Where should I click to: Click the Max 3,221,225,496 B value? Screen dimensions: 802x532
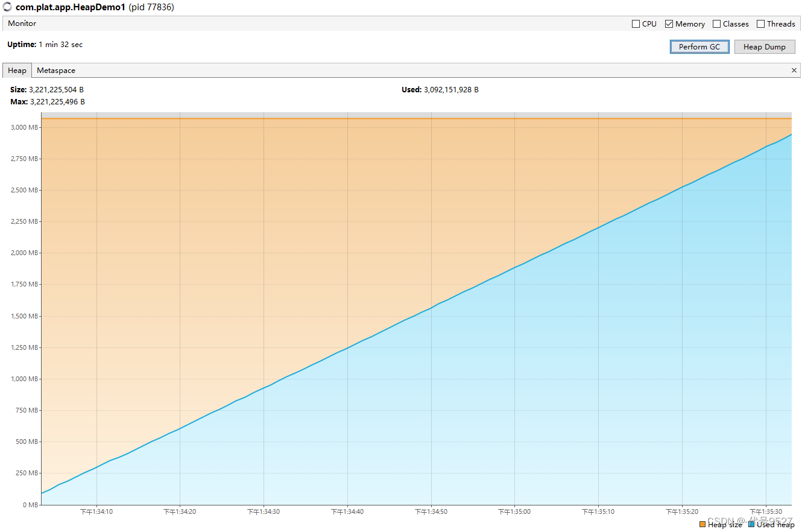[57, 102]
